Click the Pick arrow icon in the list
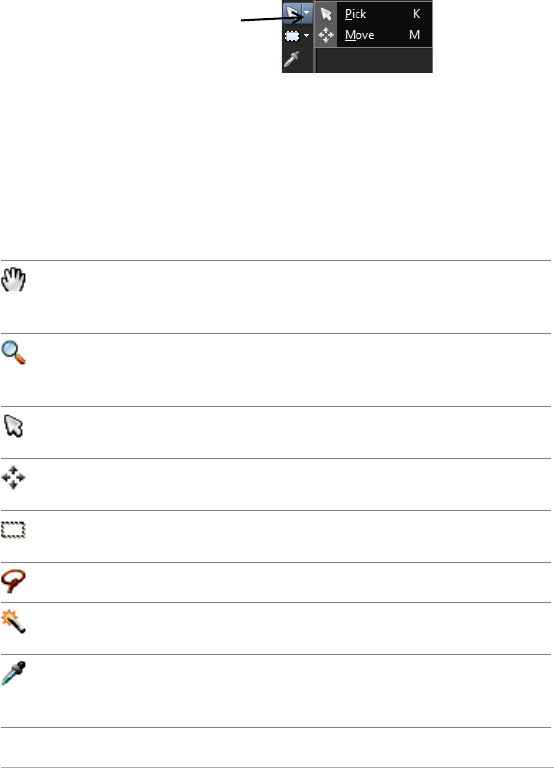This screenshot has height=768, width=554. 13,426
